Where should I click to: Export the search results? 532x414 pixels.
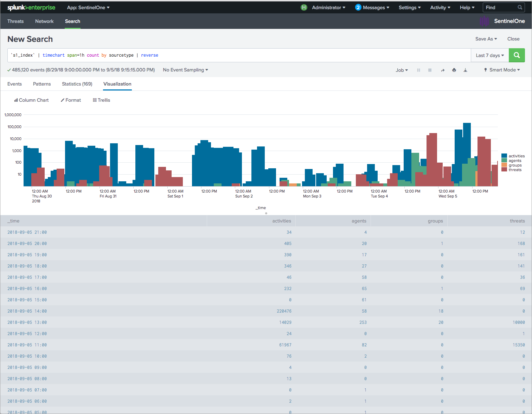(x=465, y=70)
